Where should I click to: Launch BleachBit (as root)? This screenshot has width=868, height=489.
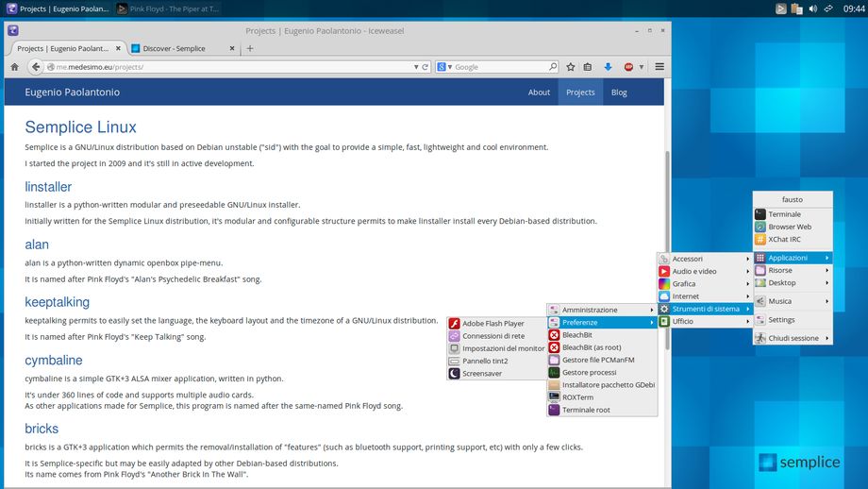(592, 347)
